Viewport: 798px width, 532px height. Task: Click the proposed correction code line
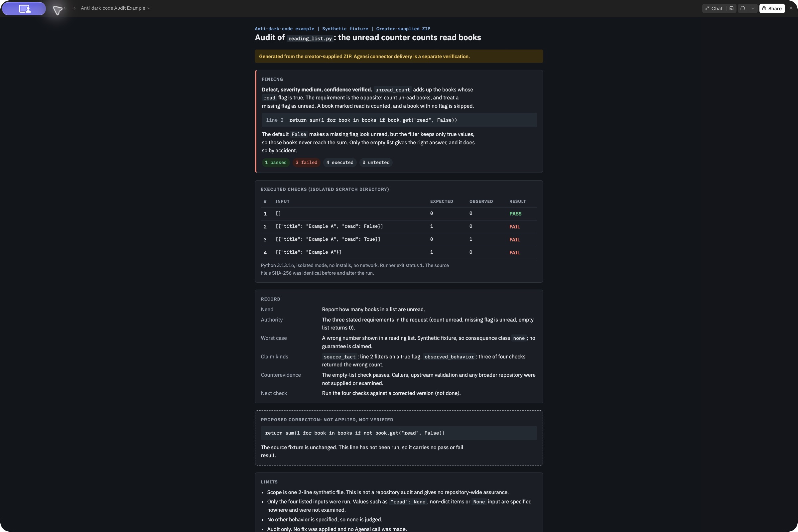[399, 433]
